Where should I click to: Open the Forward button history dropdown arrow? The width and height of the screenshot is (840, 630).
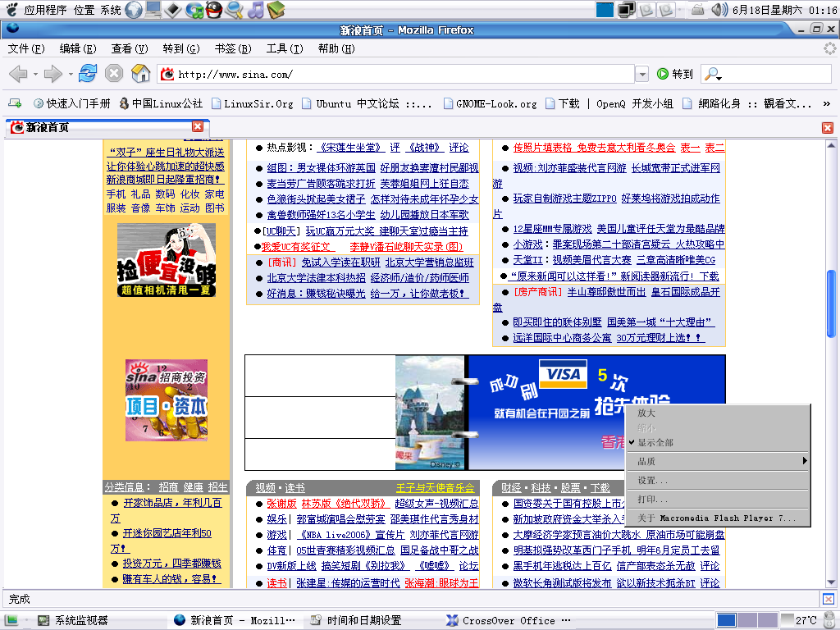point(71,74)
